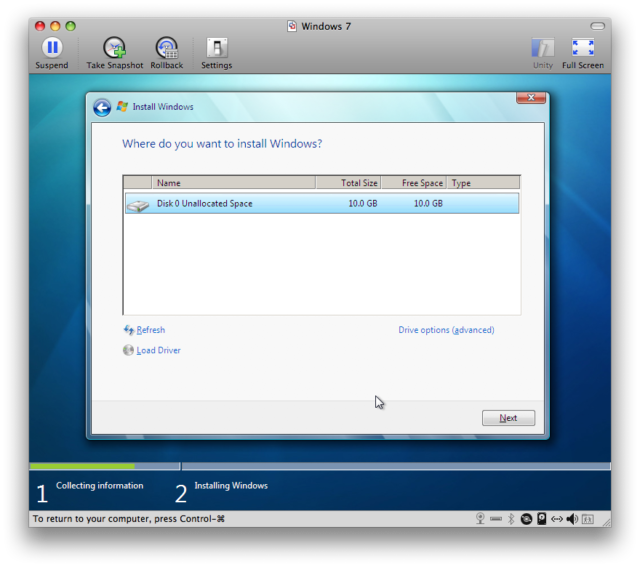Viewport: 640px width, 567px height.
Task: Open the Load Driver link
Action: pos(158,350)
